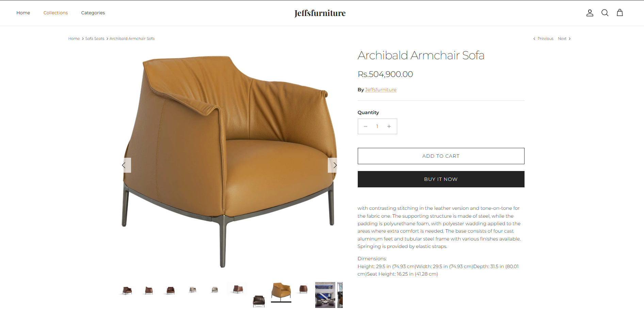Open the shopping bag cart icon

(620, 13)
